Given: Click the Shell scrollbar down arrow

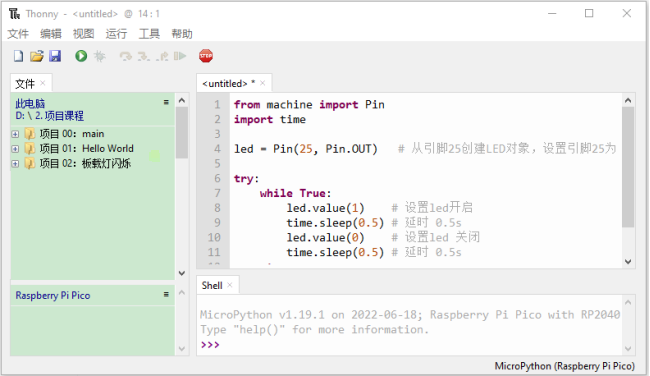Looking at the screenshot, I should tap(628, 349).
